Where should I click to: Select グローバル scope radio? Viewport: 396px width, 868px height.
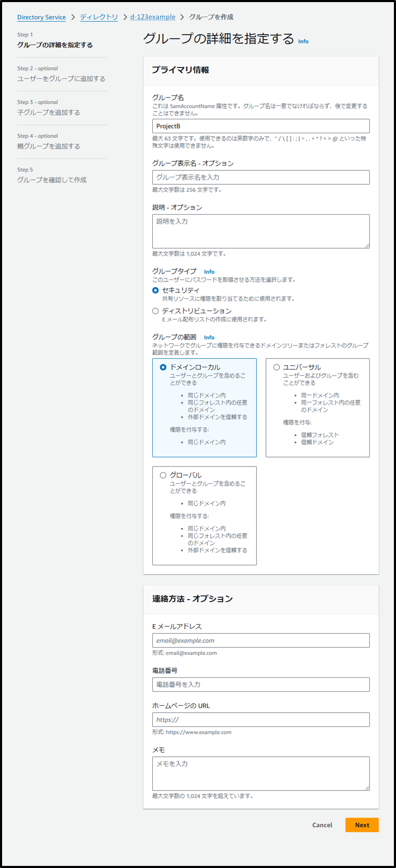click(x=163, y=475)
